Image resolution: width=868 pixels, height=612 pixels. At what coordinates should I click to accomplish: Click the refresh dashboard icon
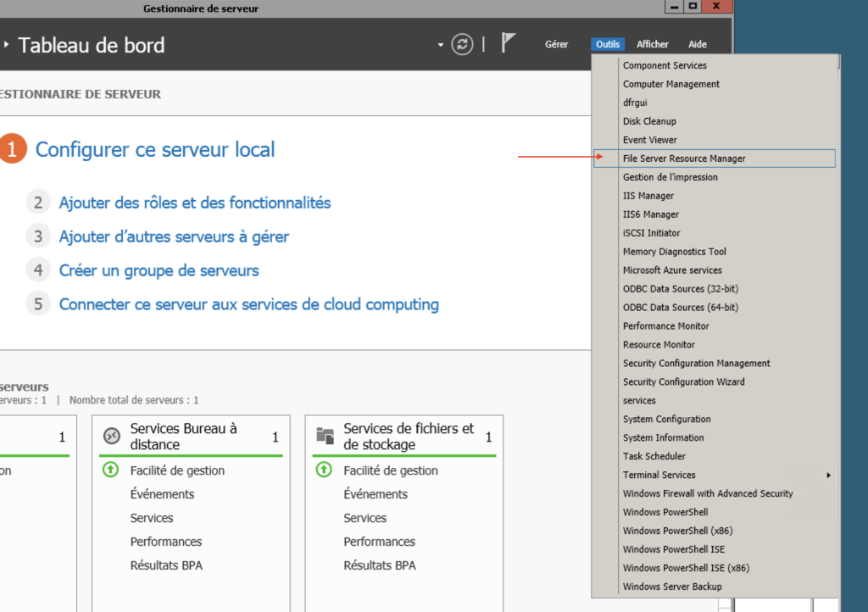pos(462,44)
